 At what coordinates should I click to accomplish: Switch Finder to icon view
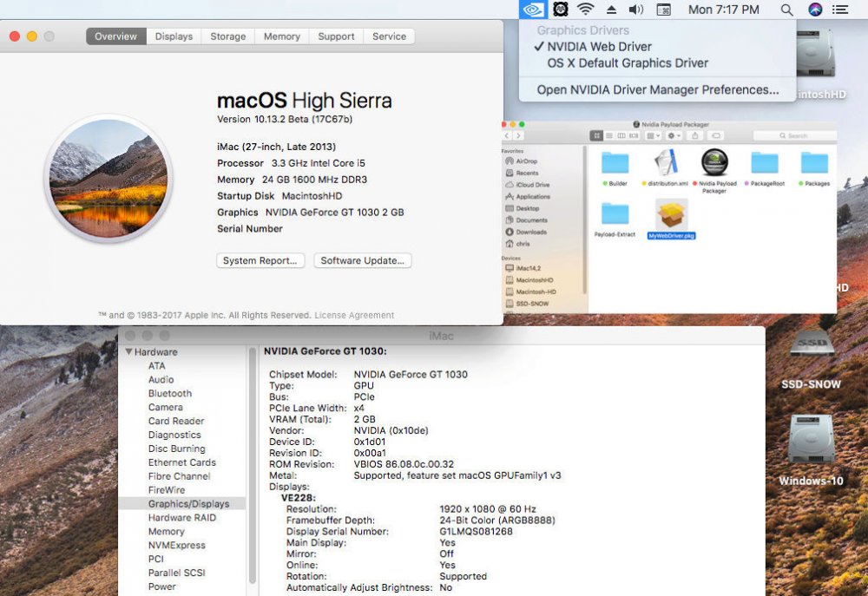tap(596, 135)
